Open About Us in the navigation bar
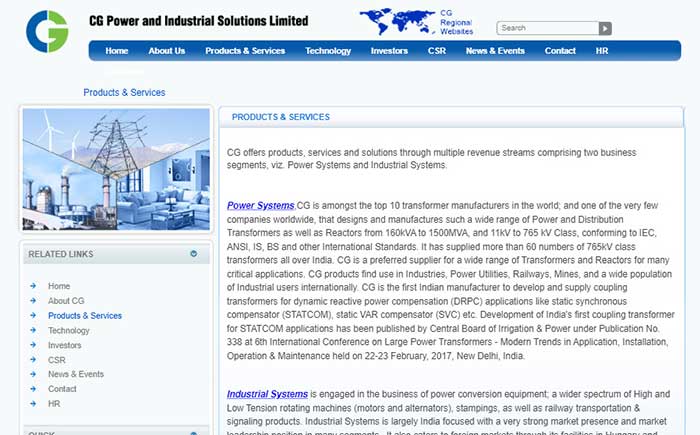This screenshot has width=700, height=435. [x=167, y=51]
